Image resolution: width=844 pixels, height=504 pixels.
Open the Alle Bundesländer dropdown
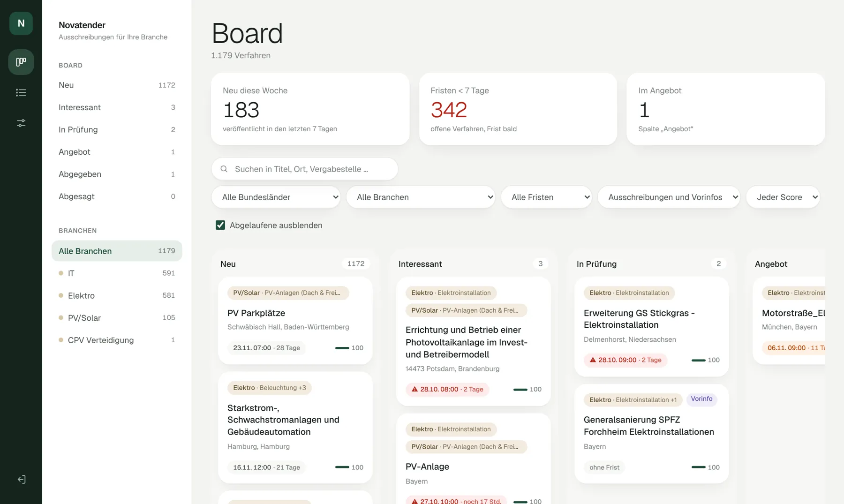(276, 197)
